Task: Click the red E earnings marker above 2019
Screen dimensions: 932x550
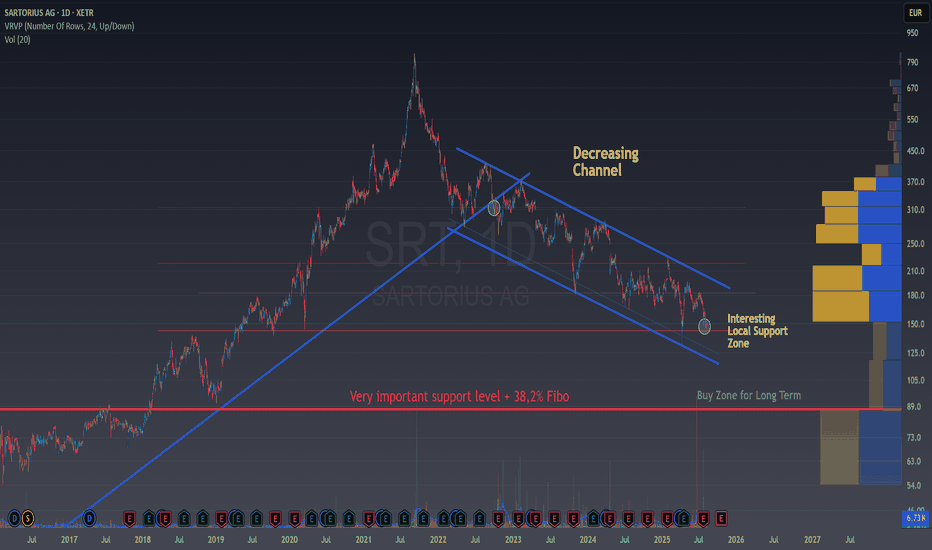Action: point(221,519)
